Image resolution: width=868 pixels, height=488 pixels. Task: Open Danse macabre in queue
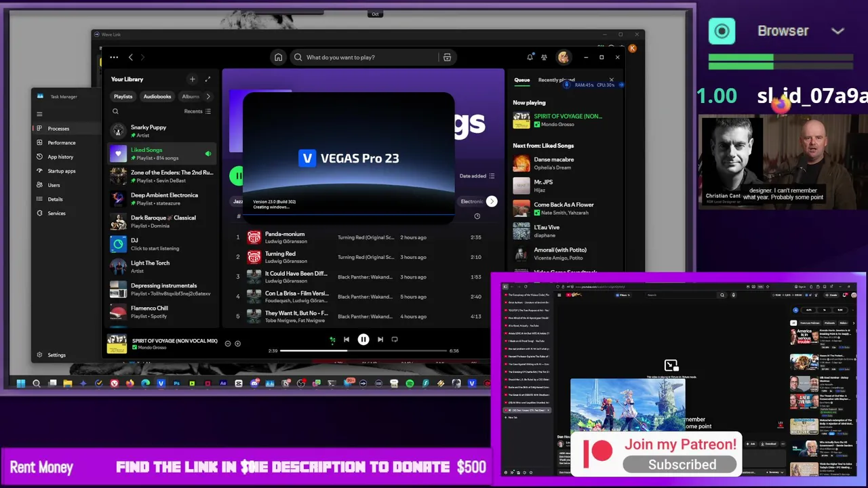pos(566,163)
